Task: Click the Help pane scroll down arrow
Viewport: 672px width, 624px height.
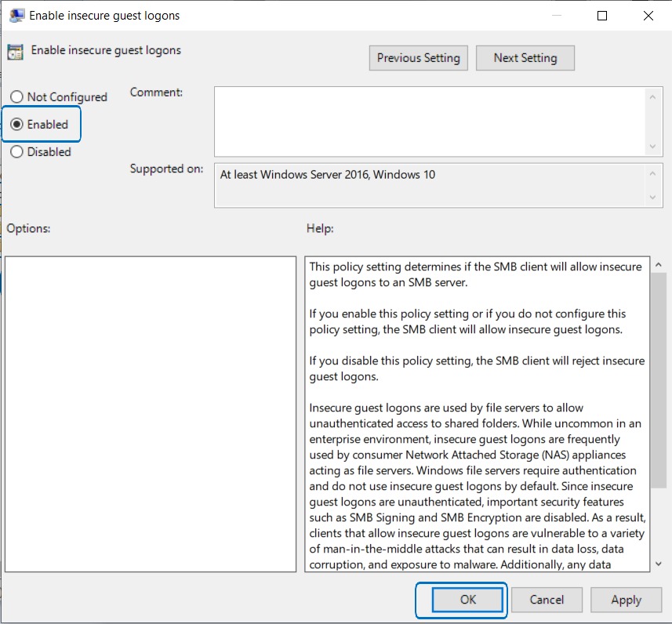Action: click(x=658, y=565)
